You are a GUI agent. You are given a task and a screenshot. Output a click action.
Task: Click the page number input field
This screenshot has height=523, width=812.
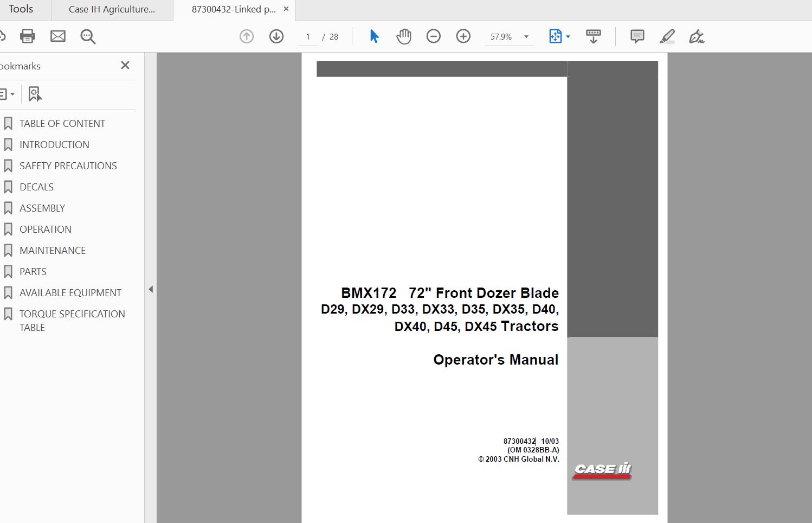(308, 37)
